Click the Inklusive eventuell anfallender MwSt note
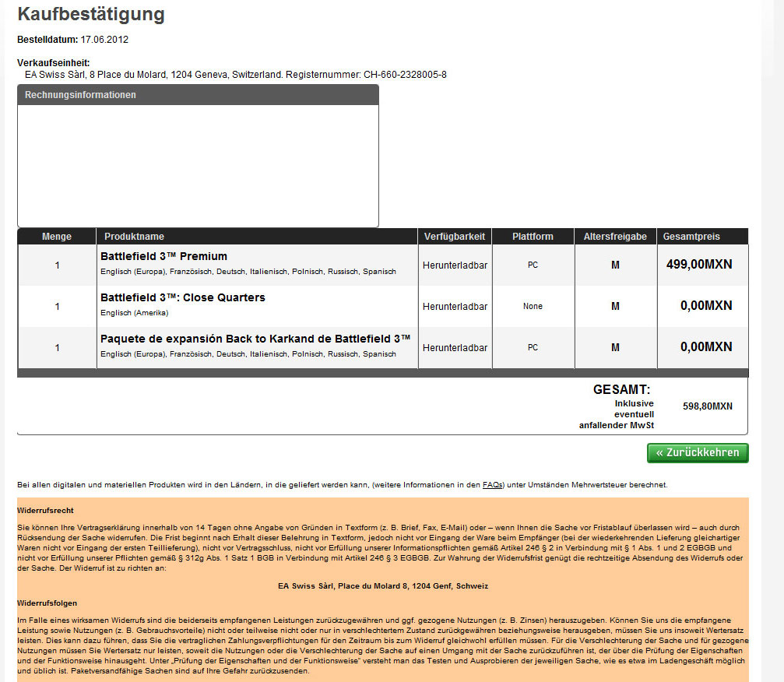 tap(616, 414)
